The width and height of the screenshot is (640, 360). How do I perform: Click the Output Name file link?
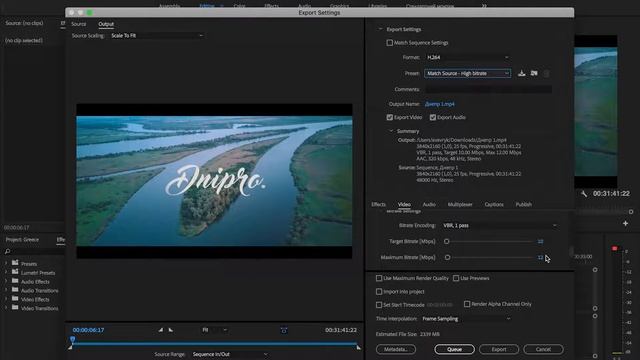[439, 104]
